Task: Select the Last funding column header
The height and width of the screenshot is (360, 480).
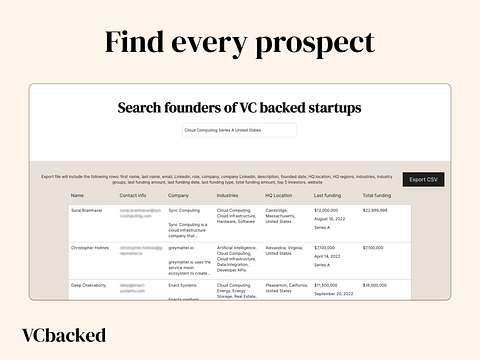Action: point(327,195)
